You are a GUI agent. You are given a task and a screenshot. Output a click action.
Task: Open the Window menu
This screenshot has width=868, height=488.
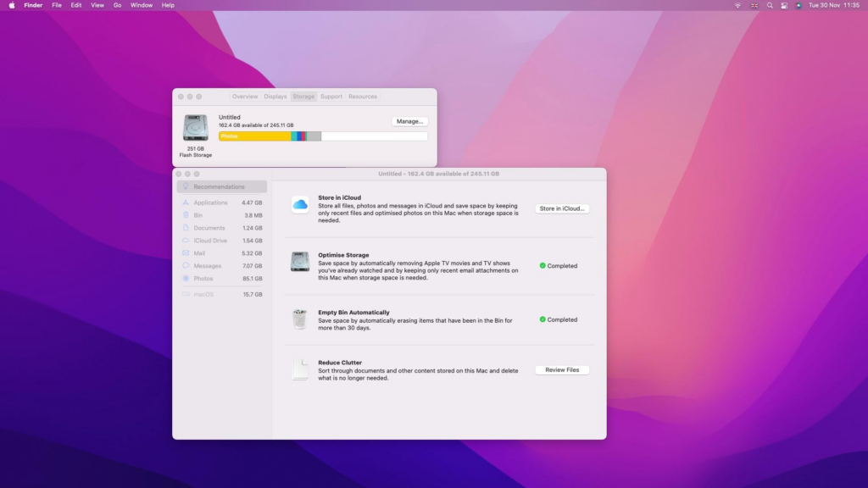(142, 6)
